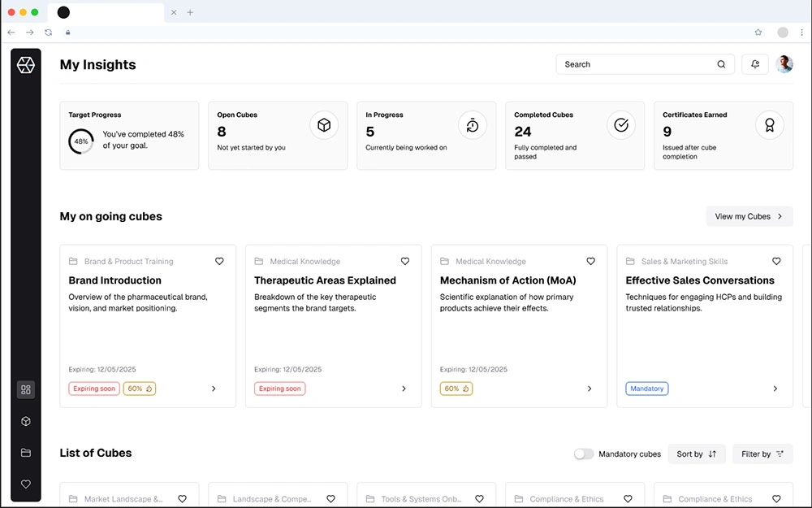Favorite the Mechanism of Action cube
The width and height of the screenshot is (812, 508).
tap(591, 261)
